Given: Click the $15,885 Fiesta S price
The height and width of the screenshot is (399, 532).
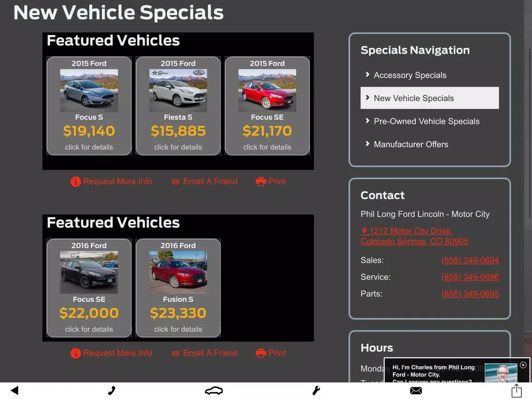Looking at the screenshot, I should pyautogui.click(x=178, y=131).
